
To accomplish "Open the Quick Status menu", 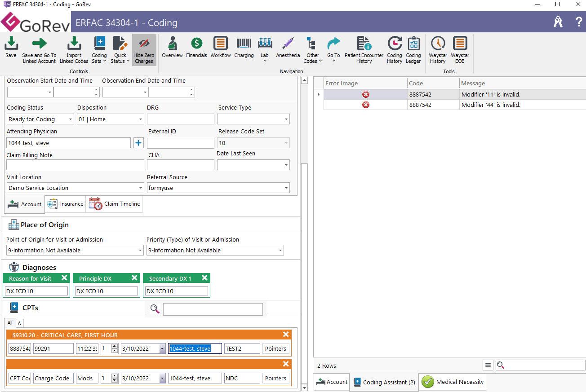I will [x=120, y=50].
